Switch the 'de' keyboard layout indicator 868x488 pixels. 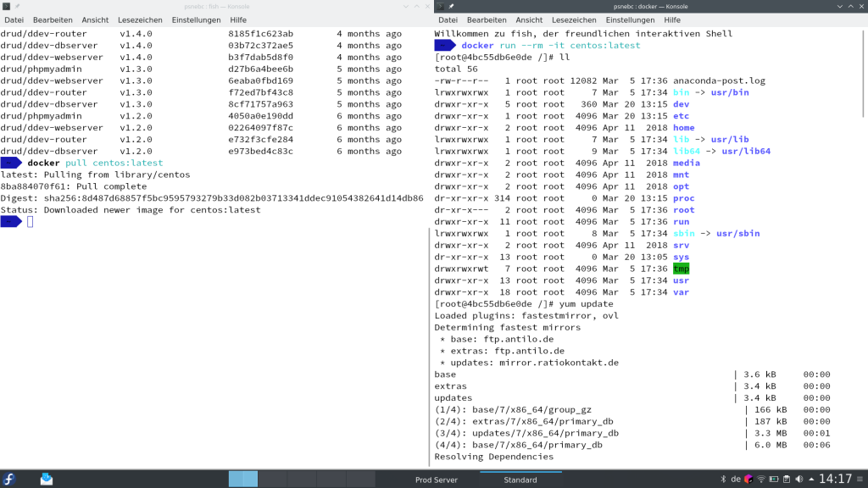tap(736, 480)
